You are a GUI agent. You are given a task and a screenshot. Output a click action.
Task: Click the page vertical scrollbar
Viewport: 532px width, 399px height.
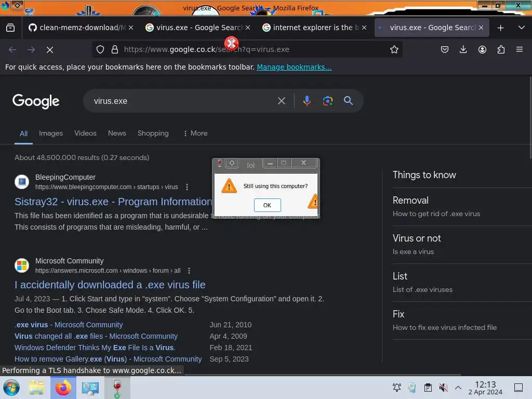tap(530, 117)
